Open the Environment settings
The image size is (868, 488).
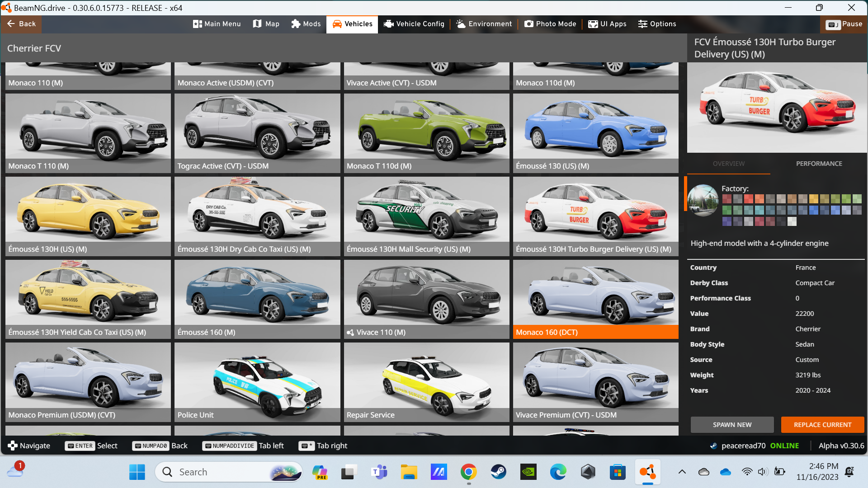pyautogui.click(x=484, y=24)
